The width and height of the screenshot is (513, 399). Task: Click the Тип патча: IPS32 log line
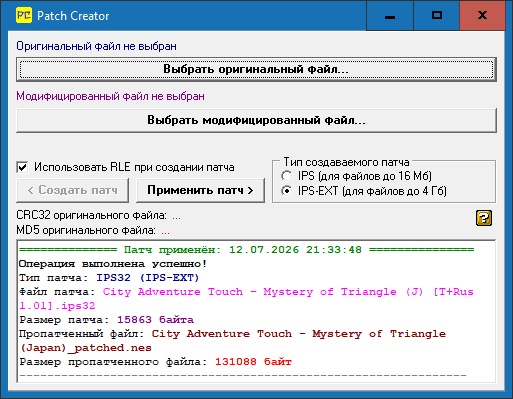coord(109,278)
